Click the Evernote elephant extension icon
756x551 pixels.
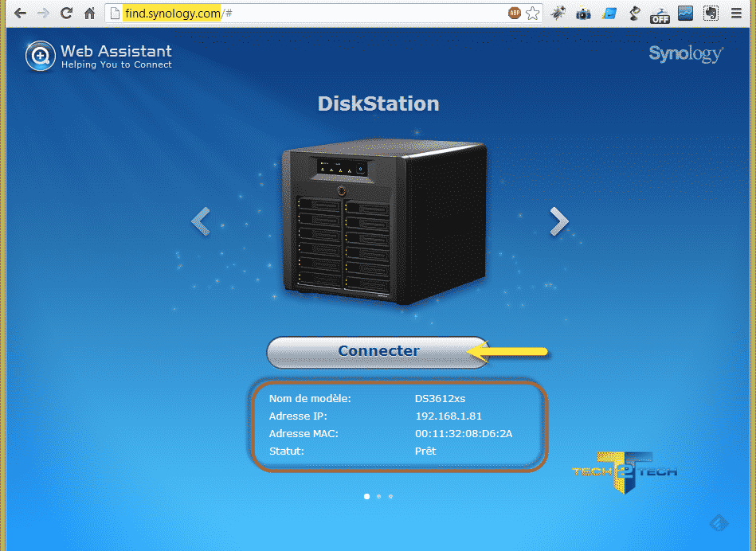pyautogui.click(x=711, y=13)
